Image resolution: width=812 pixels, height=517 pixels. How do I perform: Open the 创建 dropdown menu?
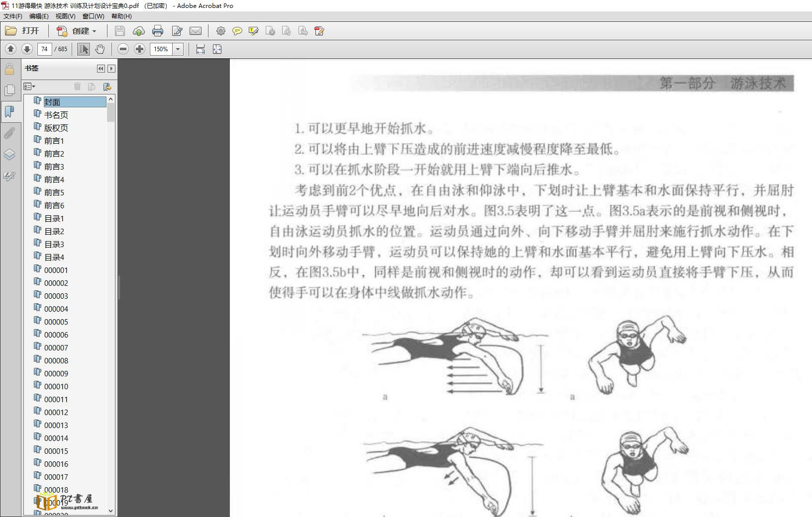[80, 31]
